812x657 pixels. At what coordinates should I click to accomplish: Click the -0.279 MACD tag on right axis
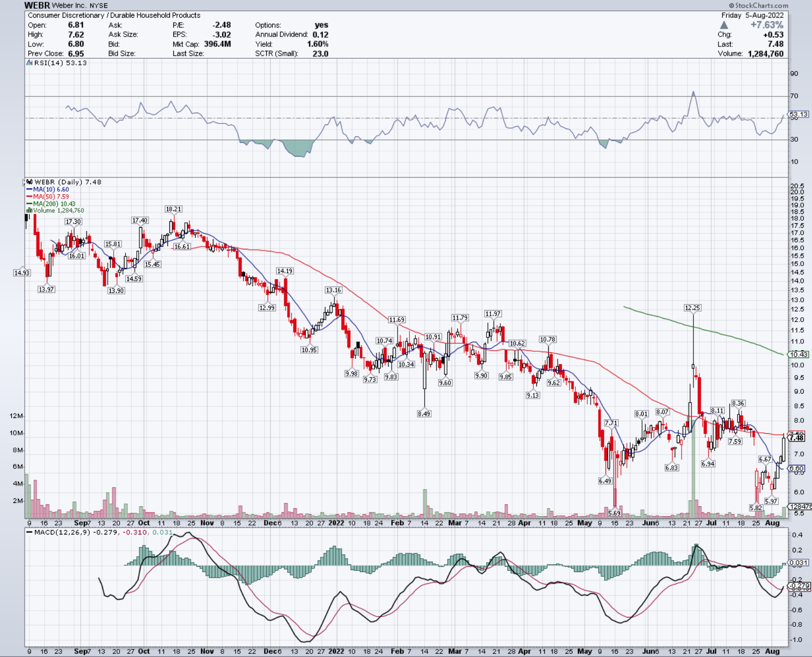pos(800,586)
